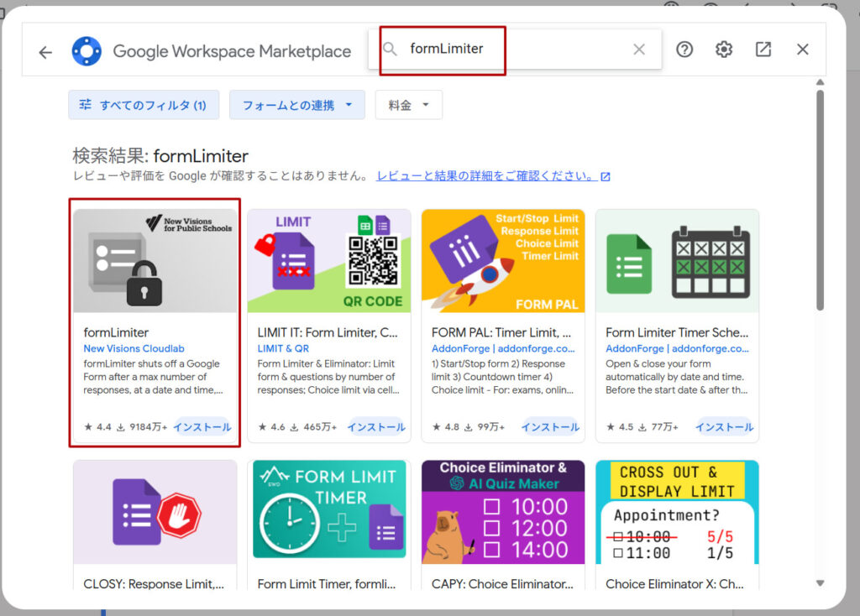
Task: Install the FORM PAL add-on
Action: (550, 427)
